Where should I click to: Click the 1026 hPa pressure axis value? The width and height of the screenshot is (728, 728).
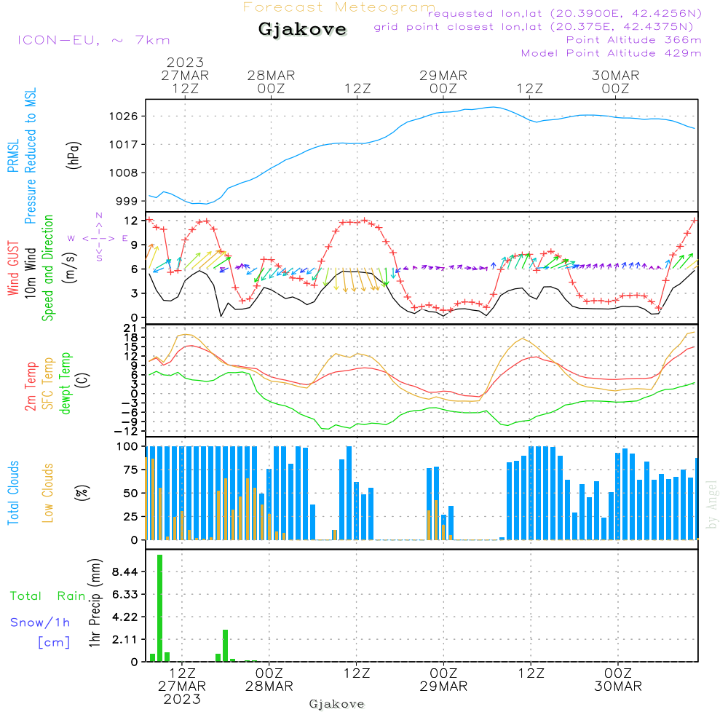(124, 116)
